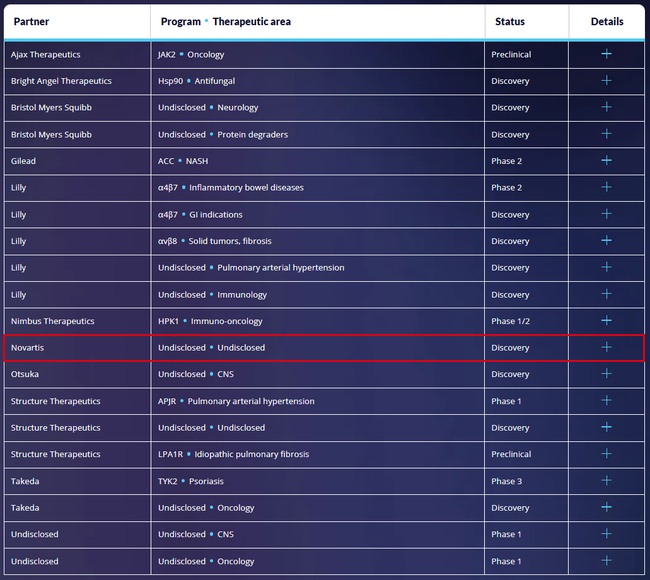Select the Nimbus Therapeutics partner cell

tap(78, 321)
